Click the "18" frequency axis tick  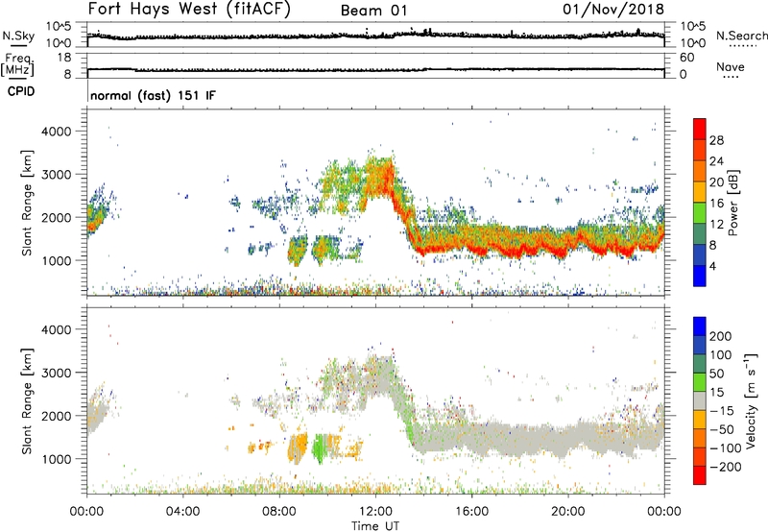(64, 58)
